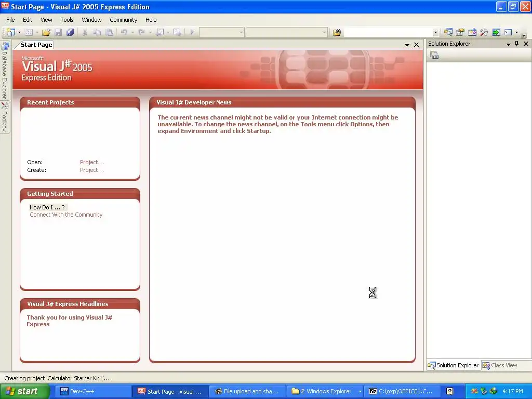Click the Navigate Backward toolbar icon

click(x=160, y=32)
